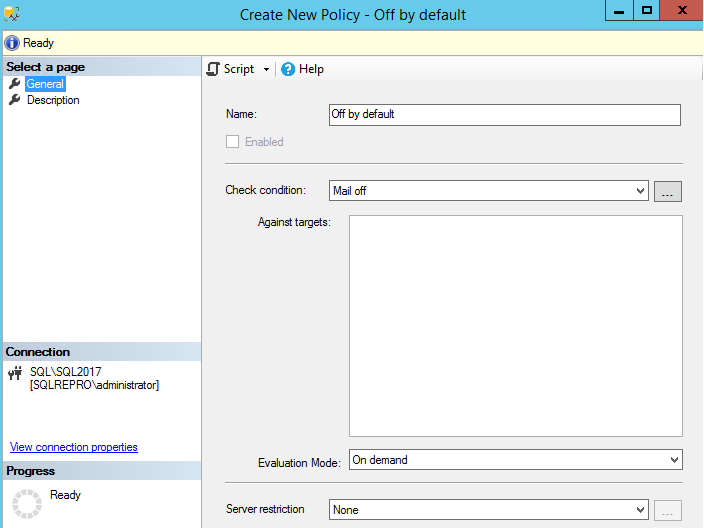Image resolution: width=704 pixels, height=528 pixels.
Task: Click the ellipsis button beside Server restriction
Action: [668, 510]
